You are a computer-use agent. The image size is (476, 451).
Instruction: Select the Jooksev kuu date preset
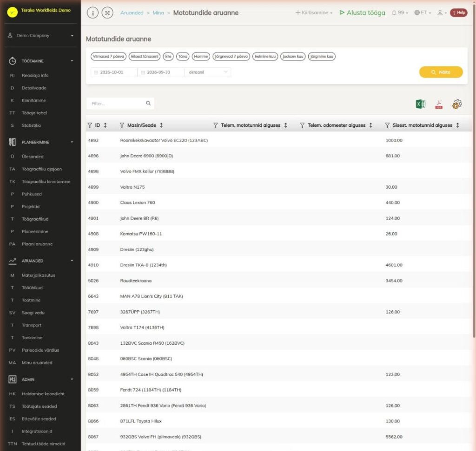point(293,56)
